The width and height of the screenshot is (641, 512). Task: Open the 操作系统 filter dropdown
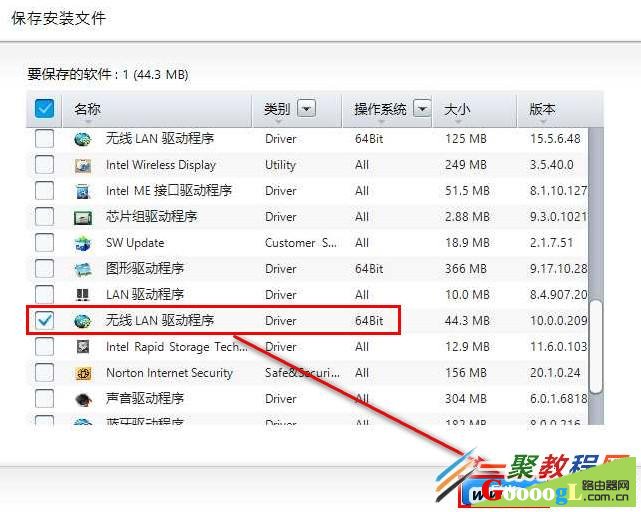click(x=422, y=109)
